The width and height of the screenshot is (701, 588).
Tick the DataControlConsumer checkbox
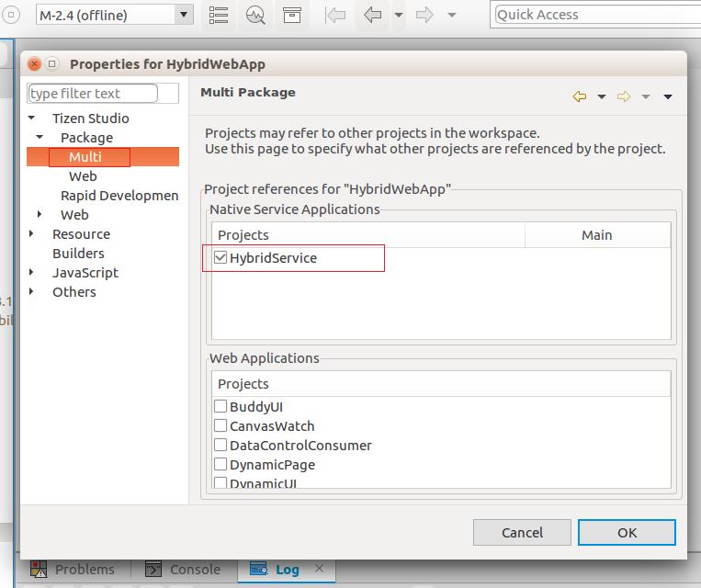coord(220,445)
